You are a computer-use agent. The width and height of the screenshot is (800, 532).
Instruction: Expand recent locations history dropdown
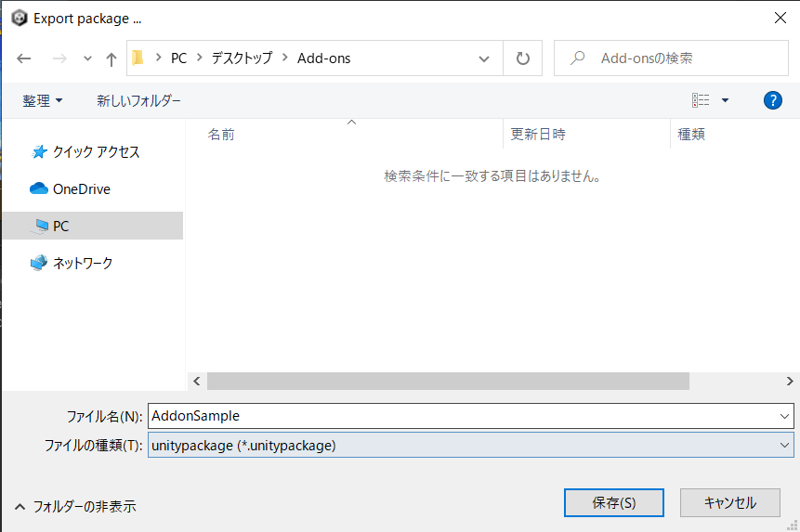(x=87, y=58)
